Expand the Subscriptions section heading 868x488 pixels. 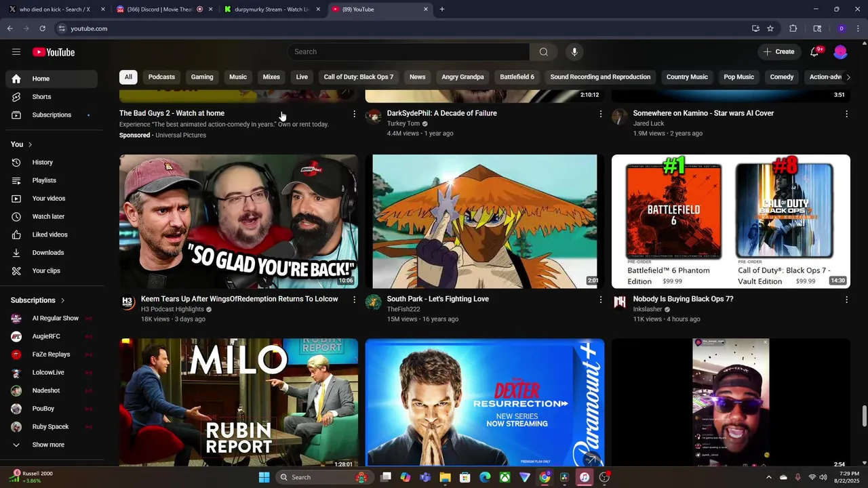[x=38, y=300]
